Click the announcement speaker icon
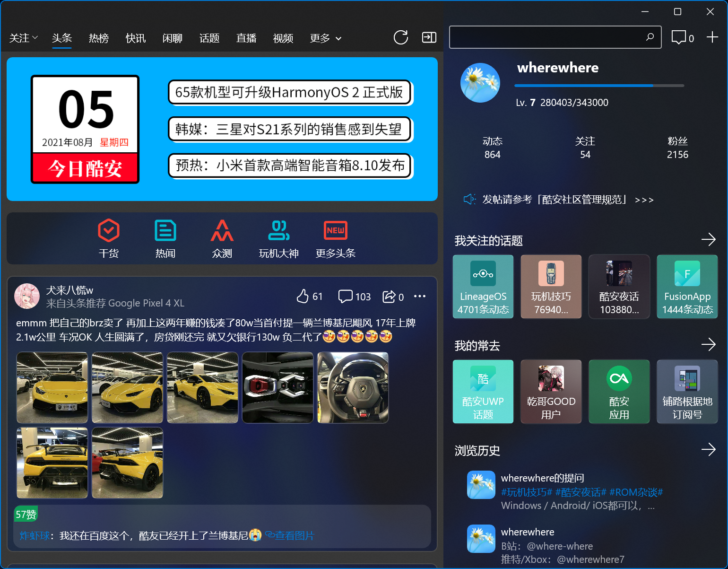This screenshot has height=569, width=728. (469, 200)
